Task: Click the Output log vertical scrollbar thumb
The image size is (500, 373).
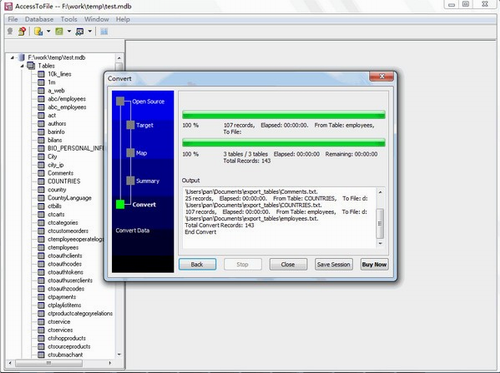Action: coord(380,223)
